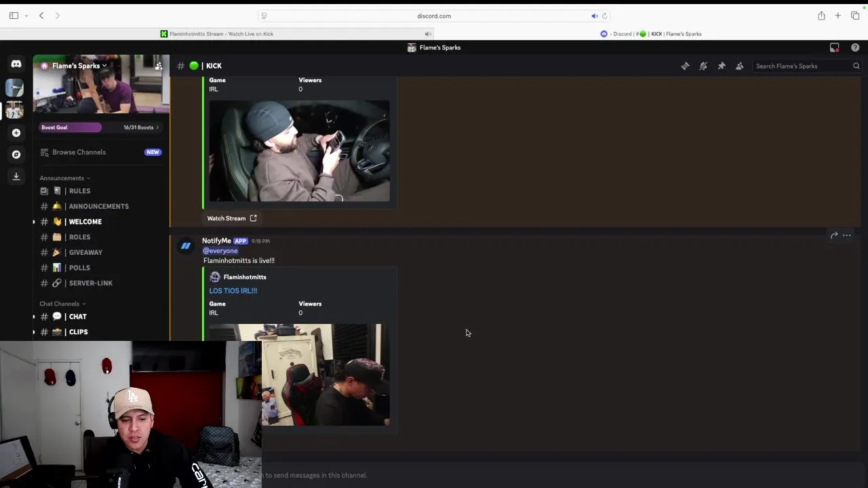The height and width of the screenshot is (488, 868).
Task: Open page settings icon in address bar
Action: tap(264, 16)
